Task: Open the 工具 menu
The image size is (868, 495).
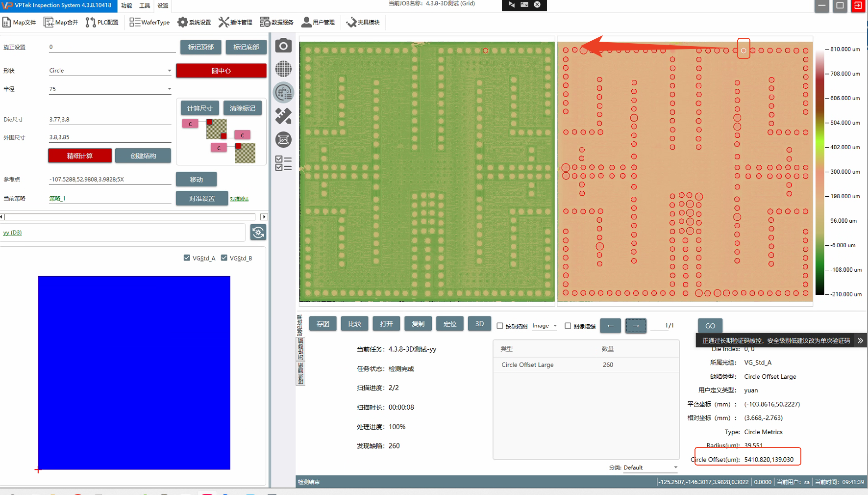Action: [x=145, y=5]
